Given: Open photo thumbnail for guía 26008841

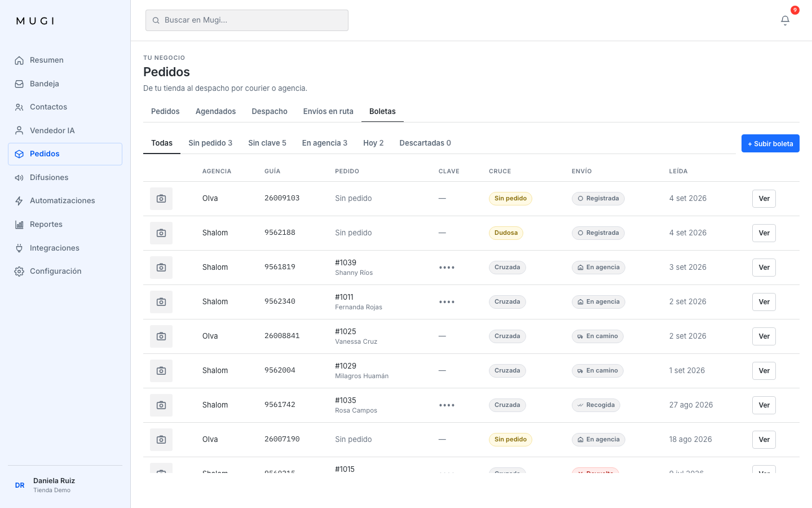Looking at the screenshot, I should tap(161, 336).
